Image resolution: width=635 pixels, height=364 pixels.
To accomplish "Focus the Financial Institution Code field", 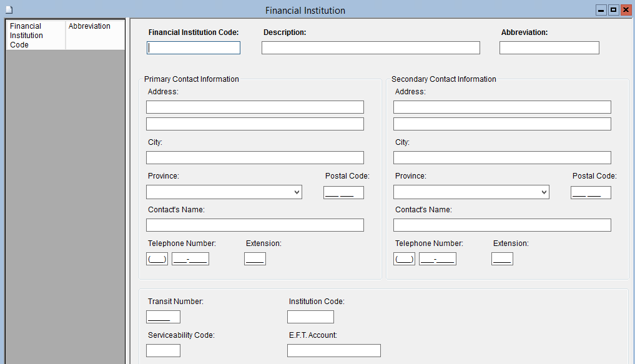I will click(194, 48).
